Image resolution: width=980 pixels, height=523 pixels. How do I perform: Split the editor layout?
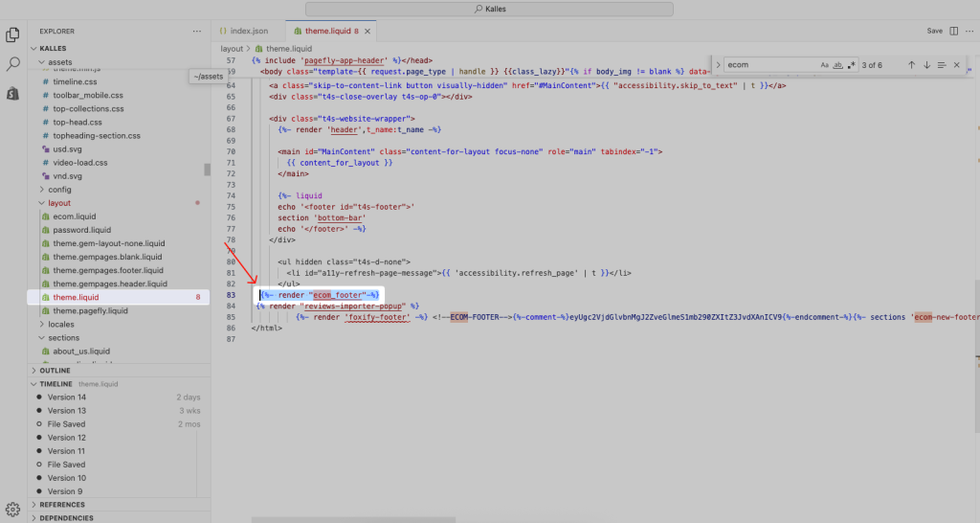(x=954, y=31)
